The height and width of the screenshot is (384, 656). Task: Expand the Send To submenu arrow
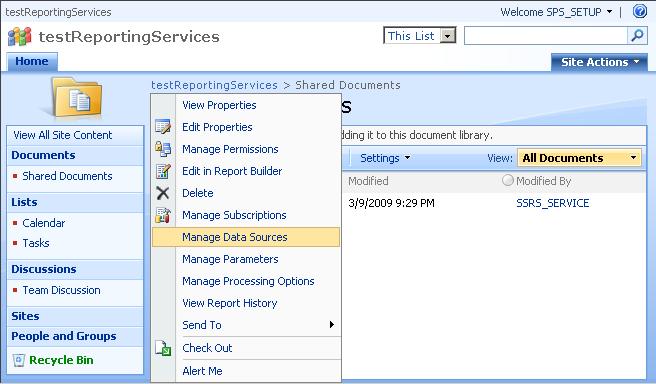332,325
